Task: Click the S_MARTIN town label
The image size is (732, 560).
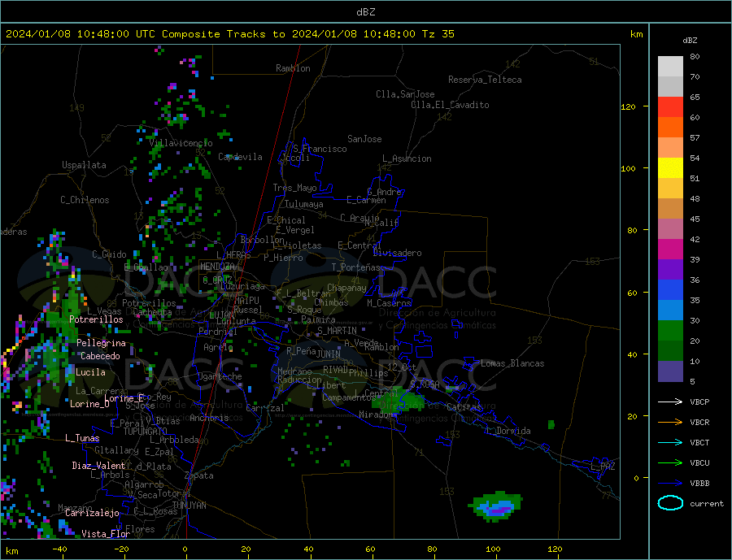Action: click(337, 331)
